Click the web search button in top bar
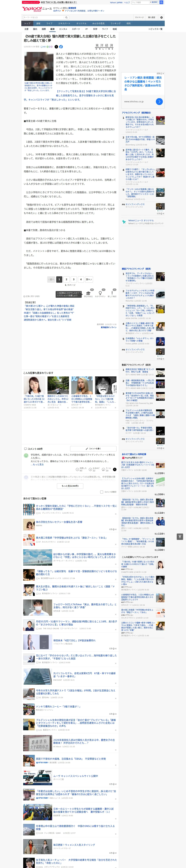The width and height of the screenshot is (186, 868). 161,2
